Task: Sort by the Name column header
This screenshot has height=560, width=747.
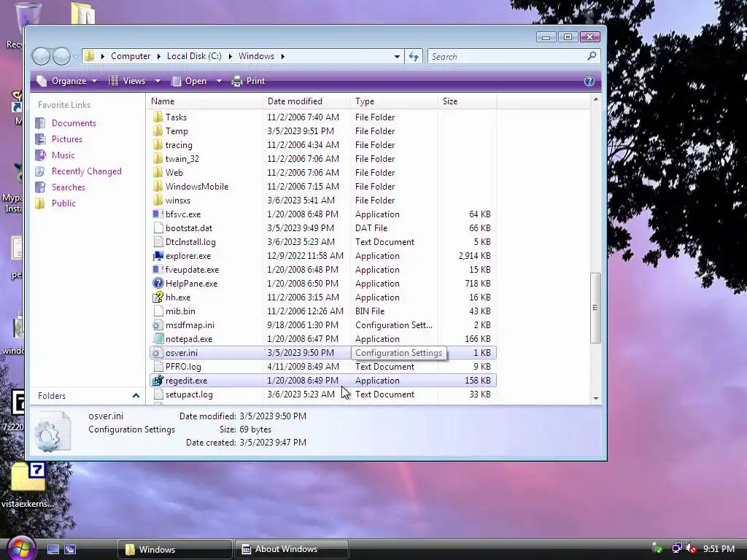Action: tap(205, 101)
